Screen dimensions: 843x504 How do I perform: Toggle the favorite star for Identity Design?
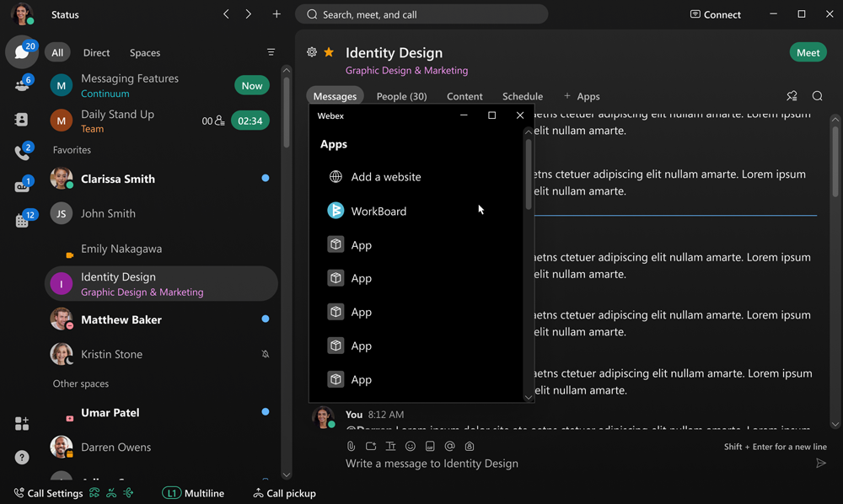(329, 52)
